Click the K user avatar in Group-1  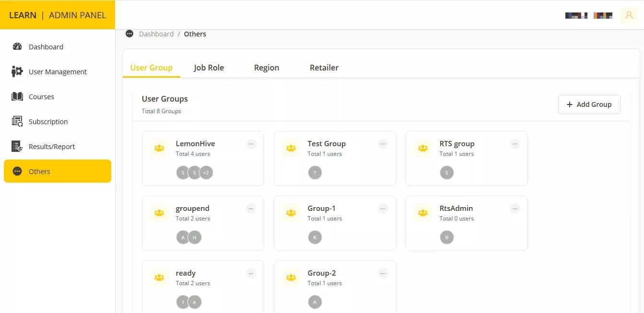point(315,237)
